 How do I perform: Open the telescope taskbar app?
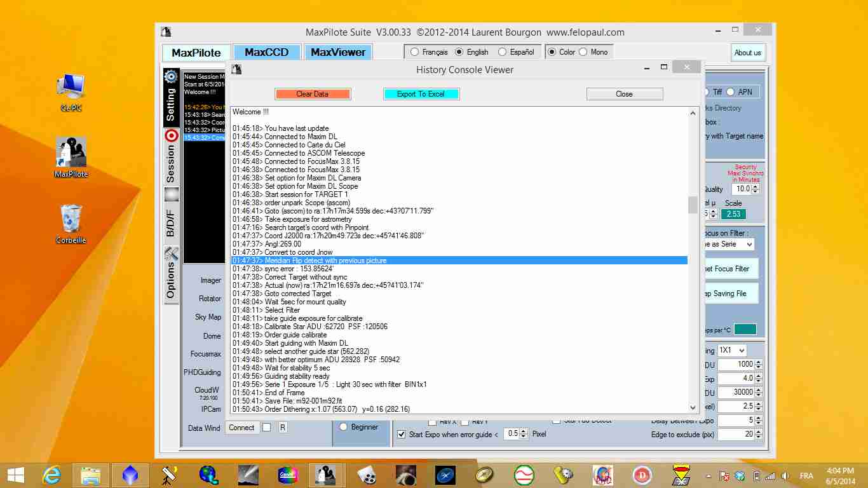point(169,475)
